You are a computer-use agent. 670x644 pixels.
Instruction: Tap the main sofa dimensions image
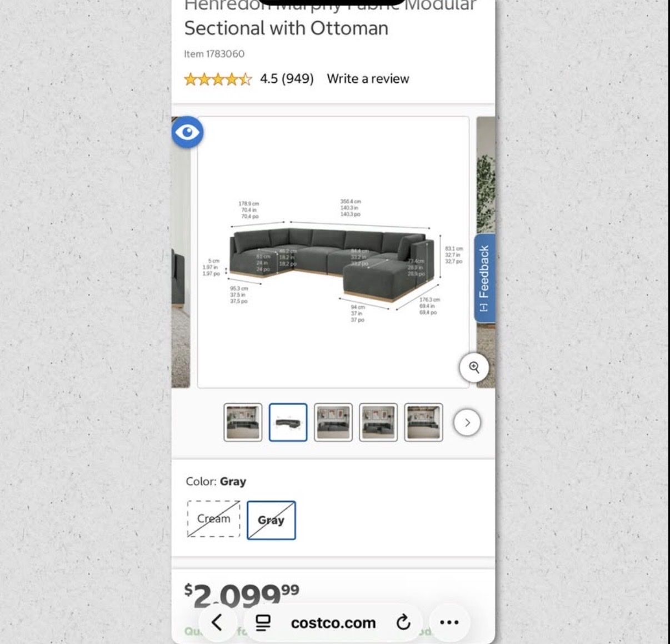pos(333,252)
